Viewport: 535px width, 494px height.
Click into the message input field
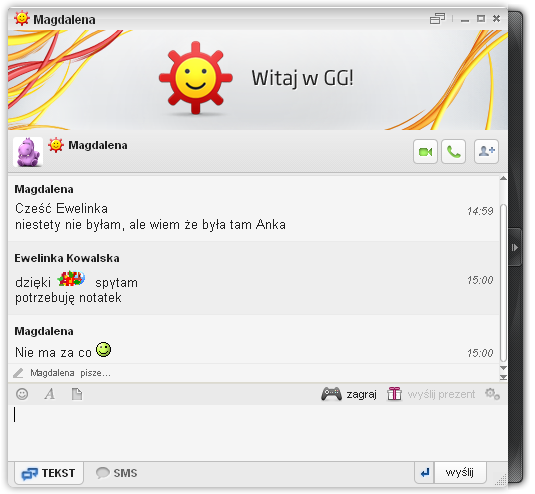point(258,433)
